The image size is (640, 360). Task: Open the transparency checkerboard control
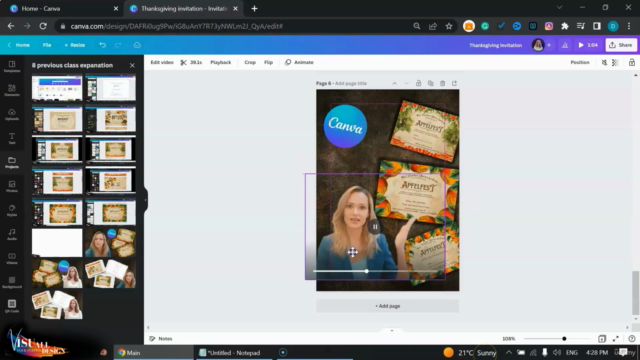615,62
